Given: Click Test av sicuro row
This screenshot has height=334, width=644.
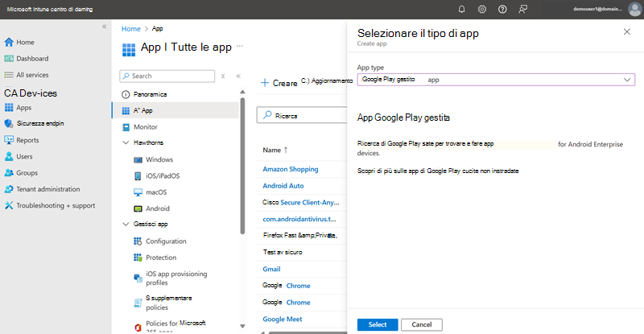Looking at the screenshot, I should pos(283,252).
